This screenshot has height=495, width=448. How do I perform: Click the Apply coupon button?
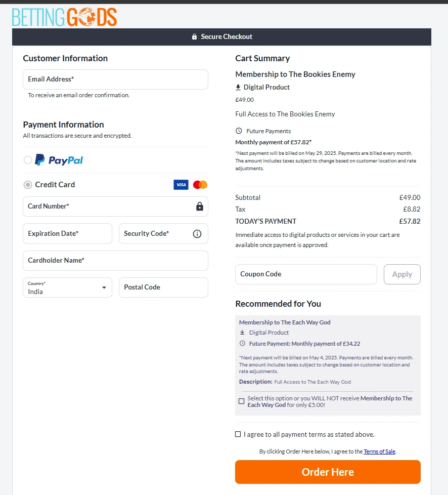[x=402, y=274]
